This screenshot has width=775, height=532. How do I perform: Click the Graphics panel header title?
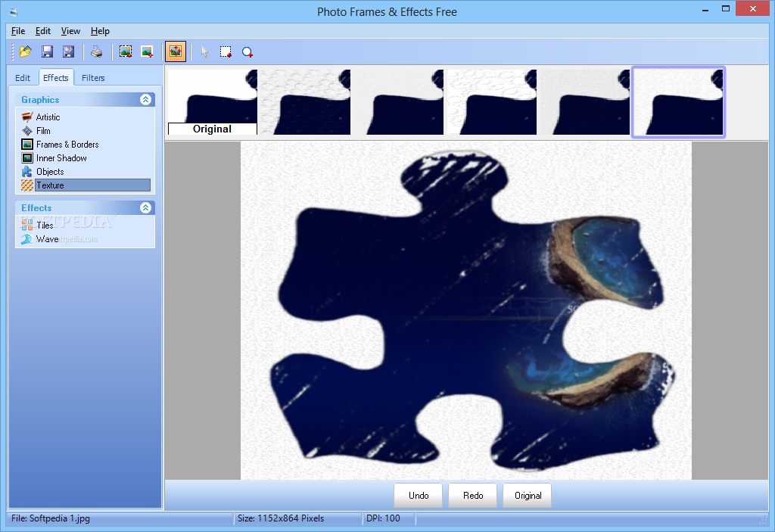click(40, 99)
